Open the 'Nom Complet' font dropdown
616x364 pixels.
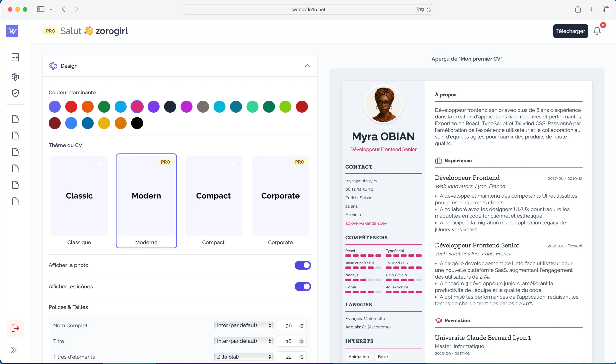point(243,325)
